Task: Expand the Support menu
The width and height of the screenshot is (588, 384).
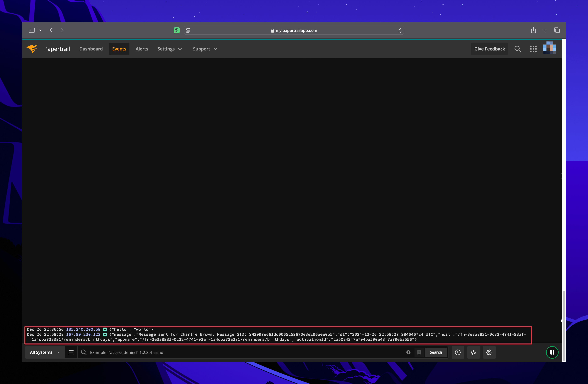Action: click(205, 49)
